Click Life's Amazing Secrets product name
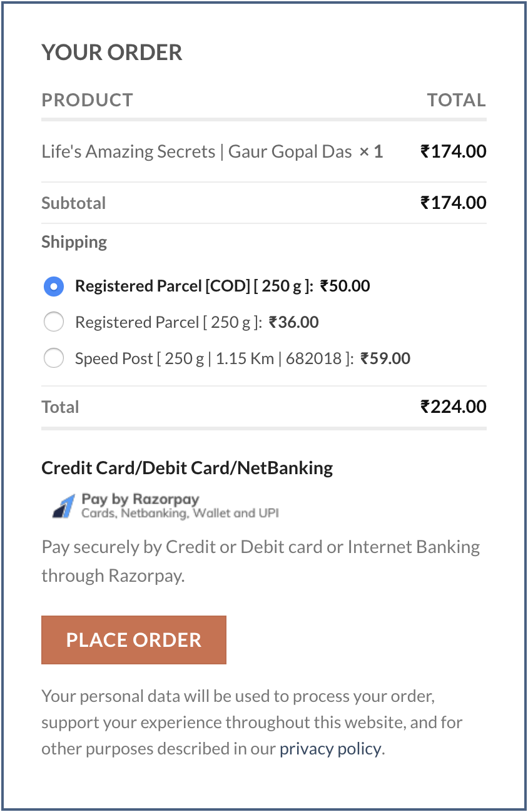The height and width of the screenshot is (812, 528). pos(196,151)
